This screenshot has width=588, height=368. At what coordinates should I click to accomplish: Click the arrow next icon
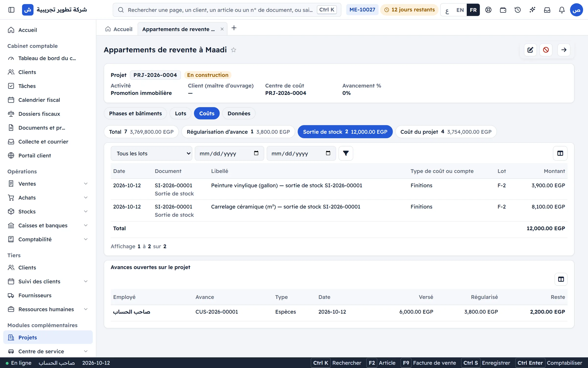(x=564, y=50)
